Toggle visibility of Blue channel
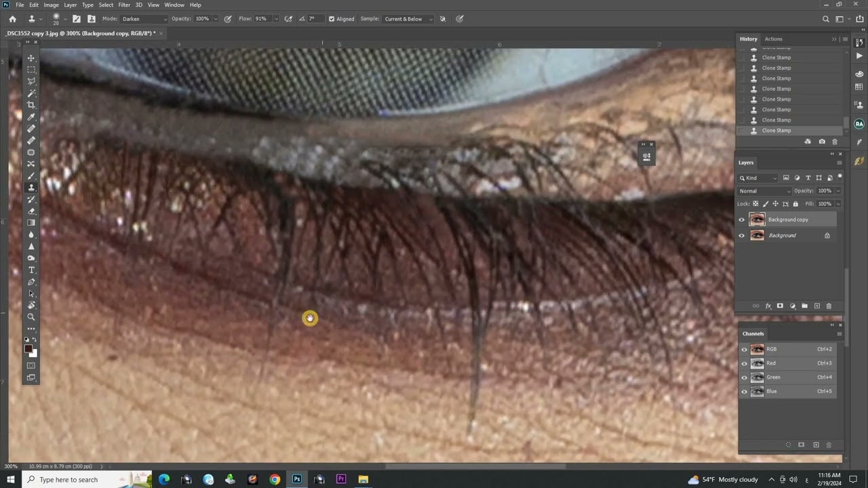This screenshot has height=488, width=868. (744, 392)
